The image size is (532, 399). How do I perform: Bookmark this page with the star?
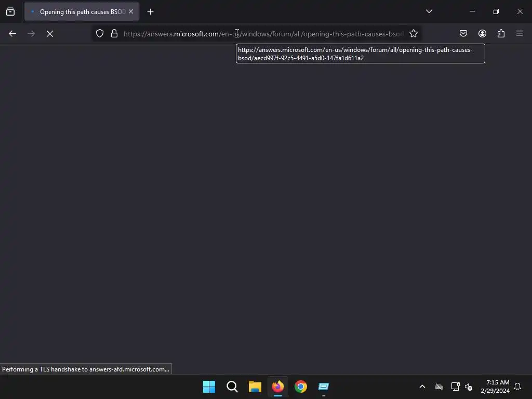tap(413, 34)
